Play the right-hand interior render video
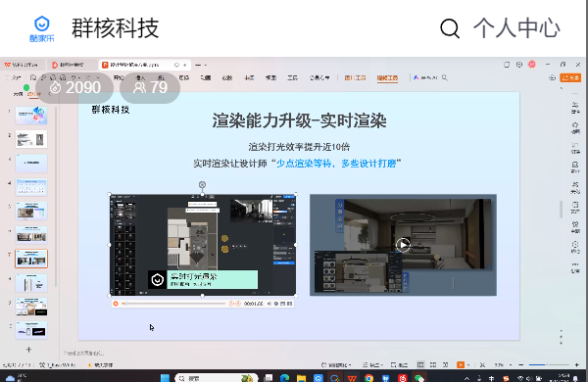Image resolution: width=588 pixels, height=382 pixels. tap(403, 245)
